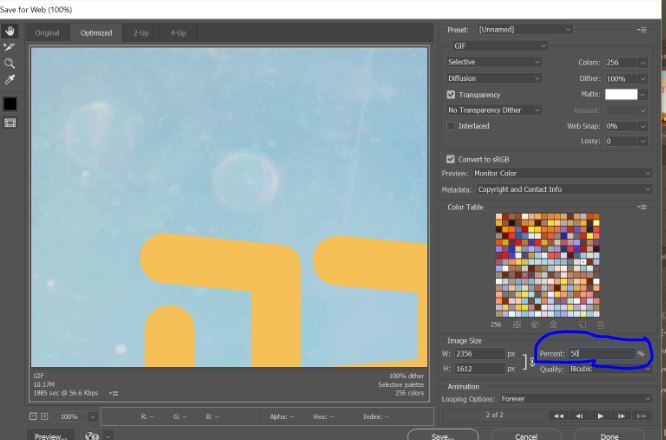Open the browser selection dropdown arrow
Screen dimensions: 666x440
[108, 436]
